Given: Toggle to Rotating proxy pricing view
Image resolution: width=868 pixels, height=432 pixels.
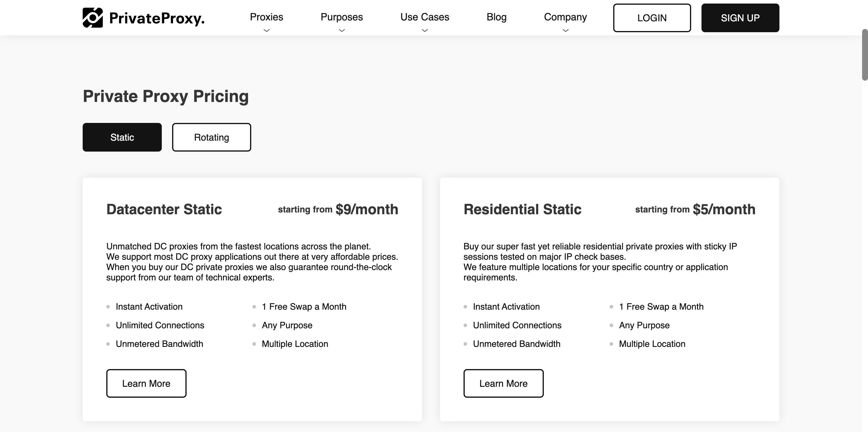Looking at the screenshot, I should click(x=211, y=137).
